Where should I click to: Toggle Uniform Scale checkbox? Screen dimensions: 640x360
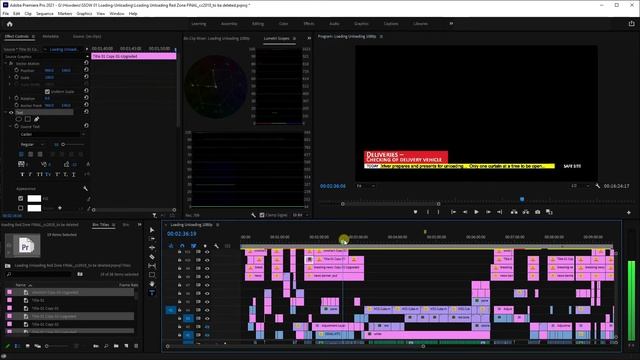pos(47,91)
